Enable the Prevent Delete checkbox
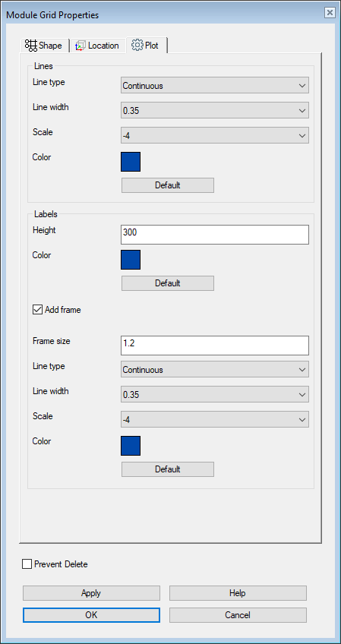This screenshot has height=644, width=341. pos(27,564)
